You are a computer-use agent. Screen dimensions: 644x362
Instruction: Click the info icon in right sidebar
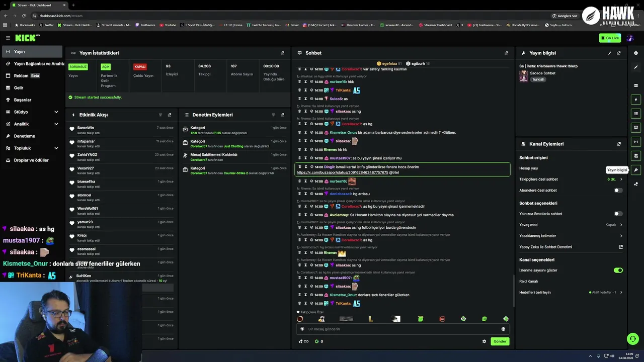[x=636, y=53]
